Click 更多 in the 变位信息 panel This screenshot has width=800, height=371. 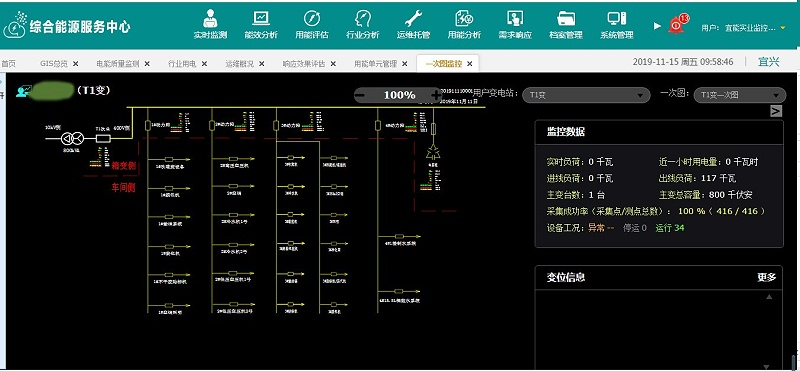point(766,277)
